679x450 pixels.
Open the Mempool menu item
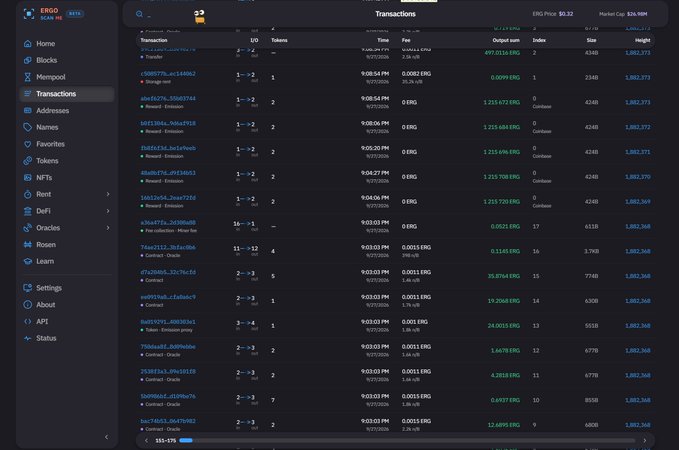(x=67, y=77)
